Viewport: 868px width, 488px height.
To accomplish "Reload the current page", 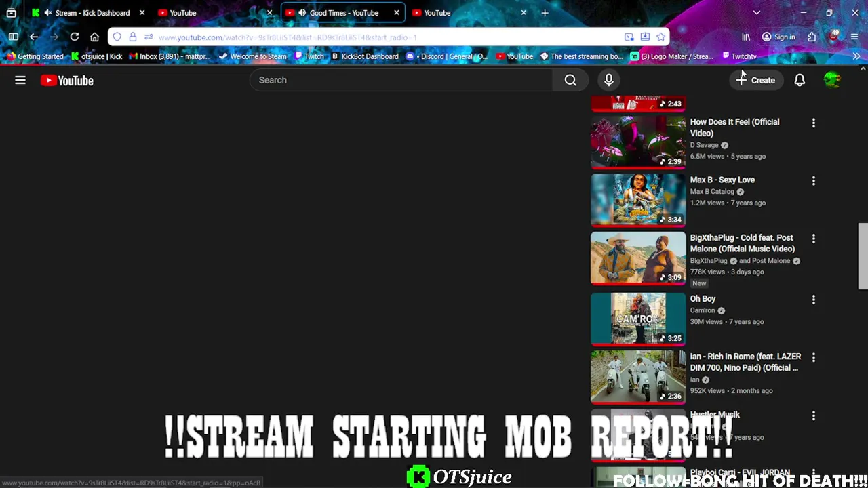I will [x=75, y=37].
